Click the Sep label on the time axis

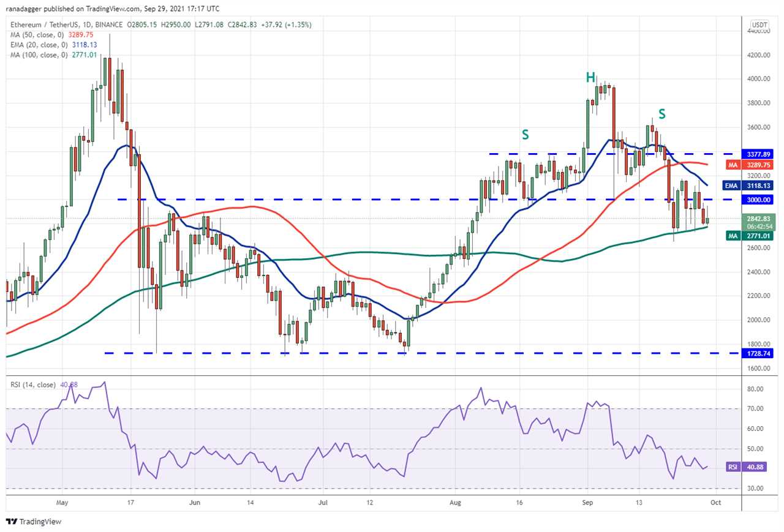(x=587, y=502)
